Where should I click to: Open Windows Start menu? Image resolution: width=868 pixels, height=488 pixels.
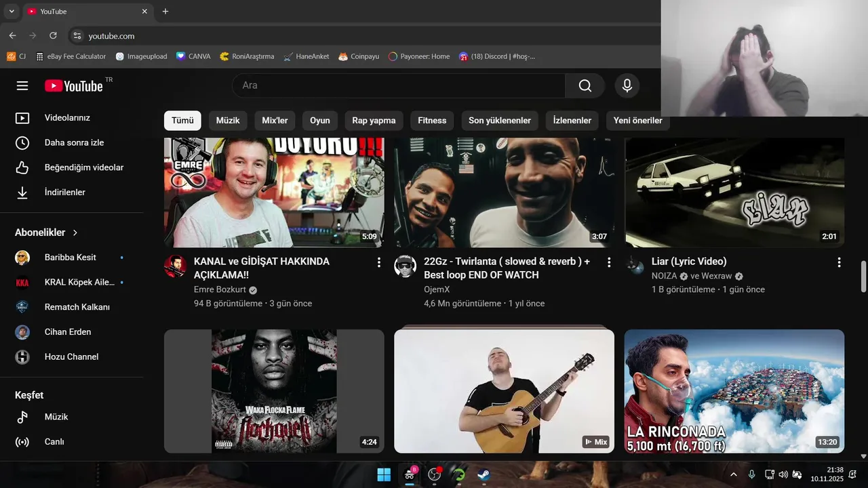click(x=384, y=474)
